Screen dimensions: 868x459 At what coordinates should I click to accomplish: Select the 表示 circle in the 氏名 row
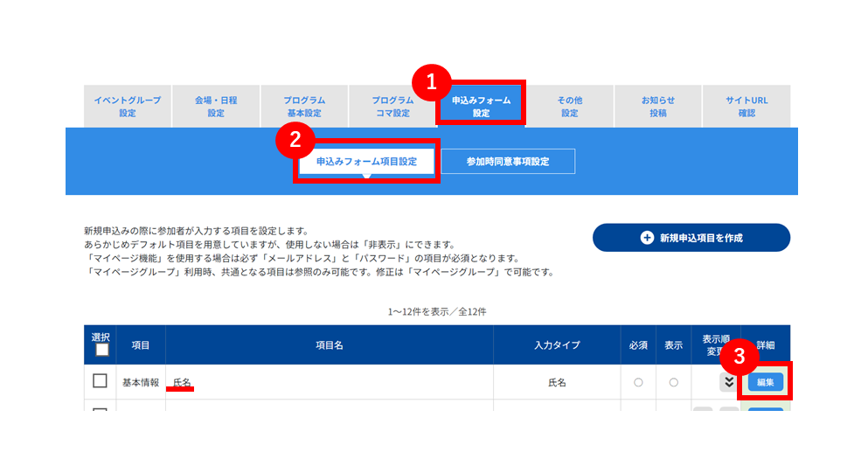pos(674,383)
